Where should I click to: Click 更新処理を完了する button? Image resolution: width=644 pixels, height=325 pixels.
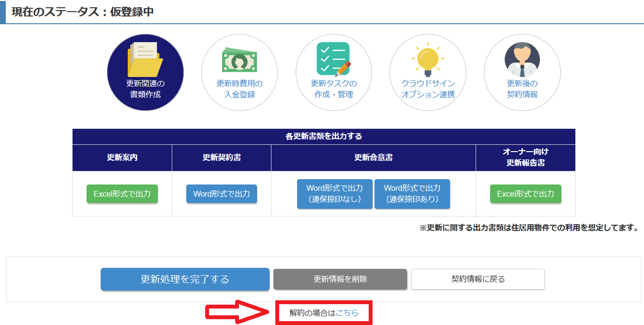click(185, 279)
